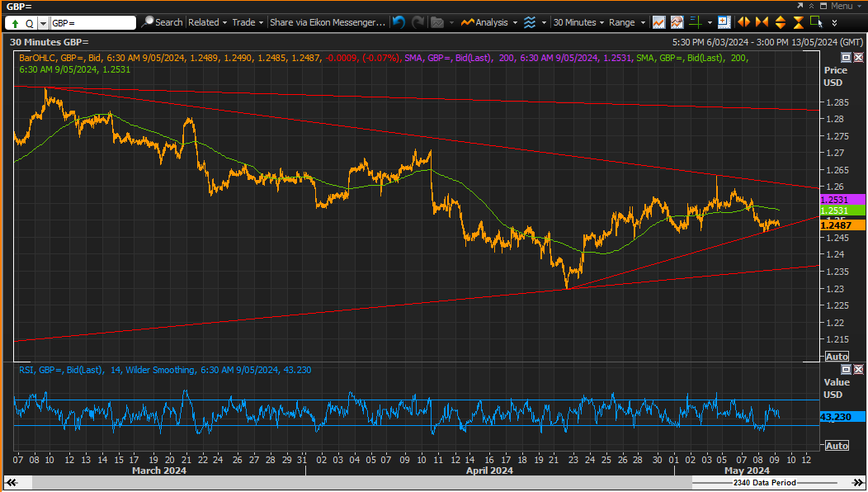The image size is (868, 492).
Task: Click the pop-out arrow icon in the title bar
Action: (x=800, y=6)
